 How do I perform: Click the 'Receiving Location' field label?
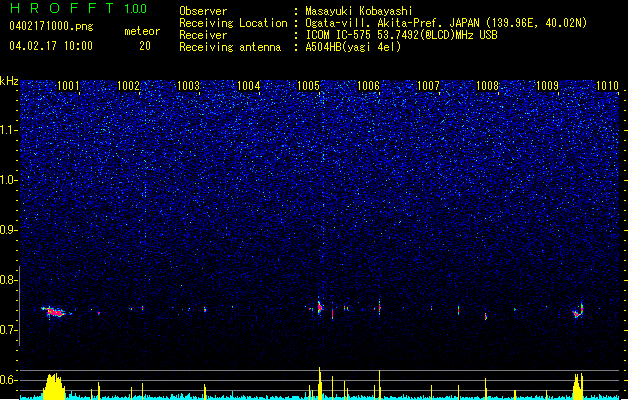(233, 23)
